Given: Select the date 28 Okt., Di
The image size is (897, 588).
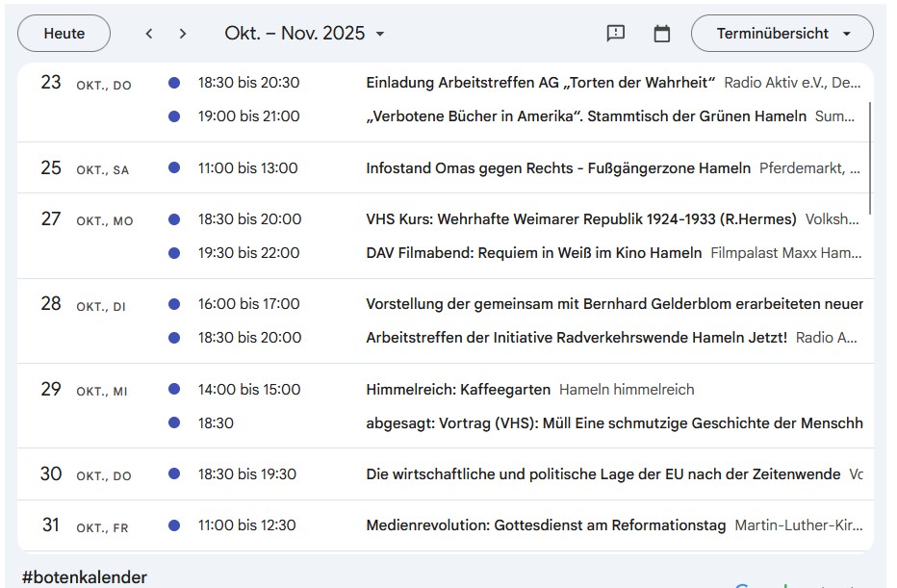Looking at the screenshot, I should tap(51, 304).
